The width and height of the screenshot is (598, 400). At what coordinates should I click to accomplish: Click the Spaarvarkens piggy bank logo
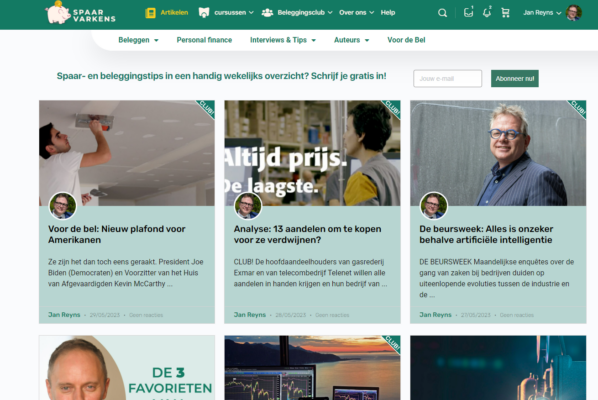coord(80,13)
